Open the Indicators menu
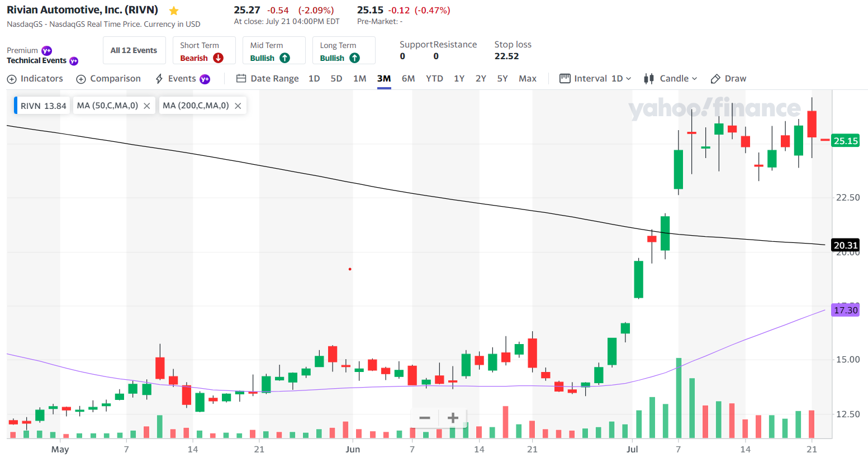This screenshot has height=458, width=868. [x=35, y=79]
